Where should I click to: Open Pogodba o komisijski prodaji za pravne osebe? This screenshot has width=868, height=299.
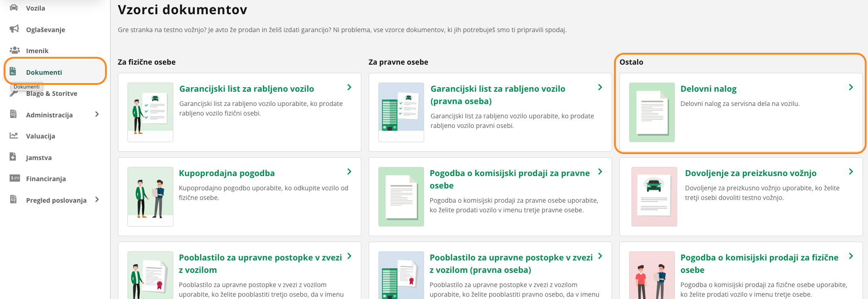(509, 179)
